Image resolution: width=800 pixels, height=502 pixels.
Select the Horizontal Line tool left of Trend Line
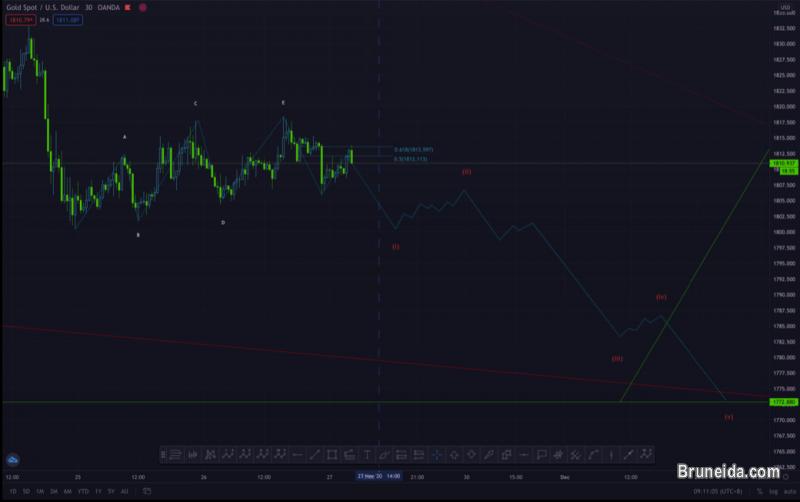click(297, 455)
